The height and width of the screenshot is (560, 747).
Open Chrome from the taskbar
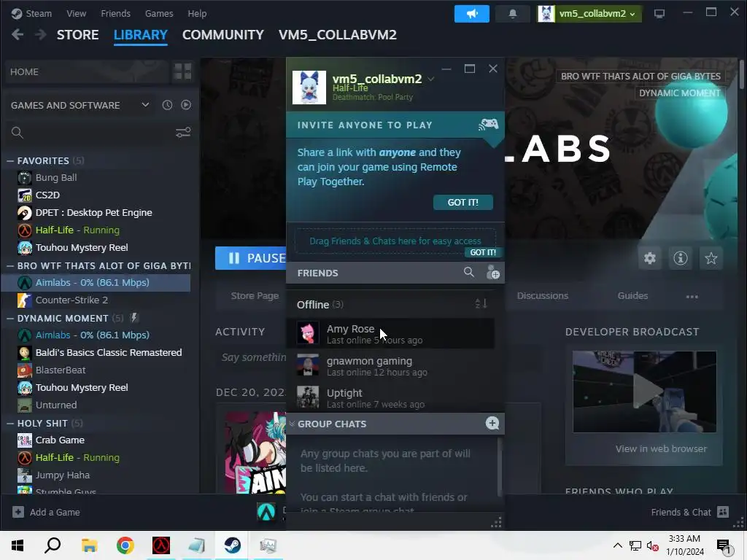[125, 545]
